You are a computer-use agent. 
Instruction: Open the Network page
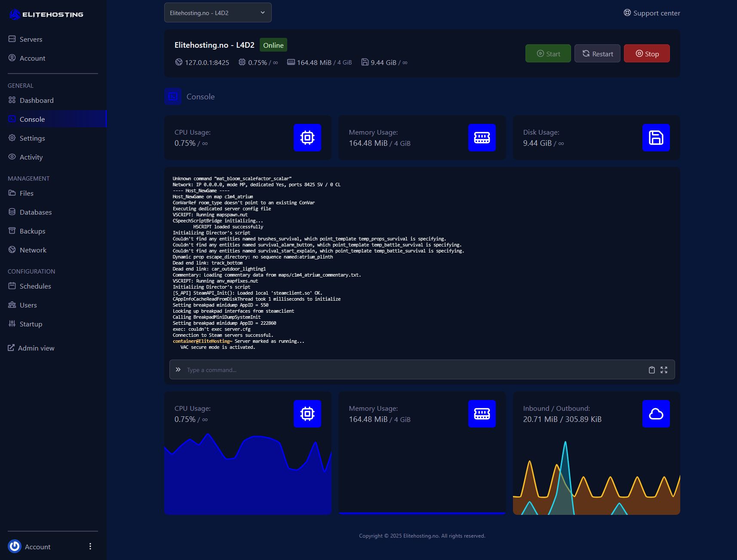[x=33, y=250]
